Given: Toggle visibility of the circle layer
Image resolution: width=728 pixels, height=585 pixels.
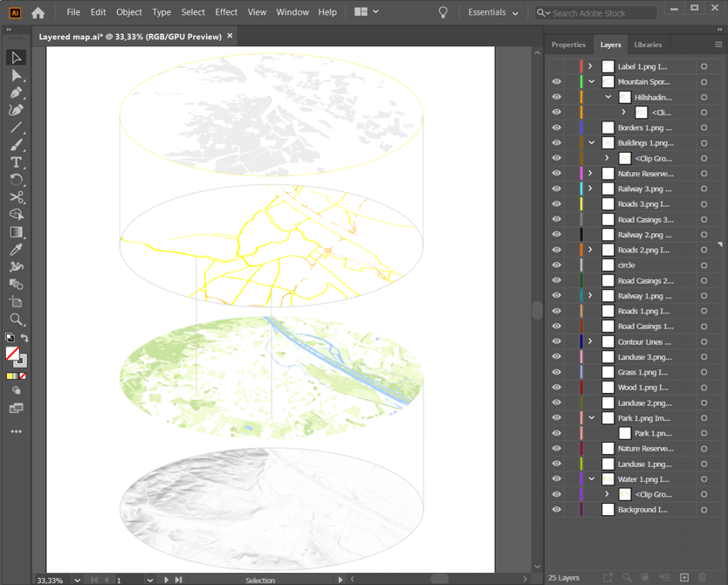Looking at the screenshot, I should [556, 265].
